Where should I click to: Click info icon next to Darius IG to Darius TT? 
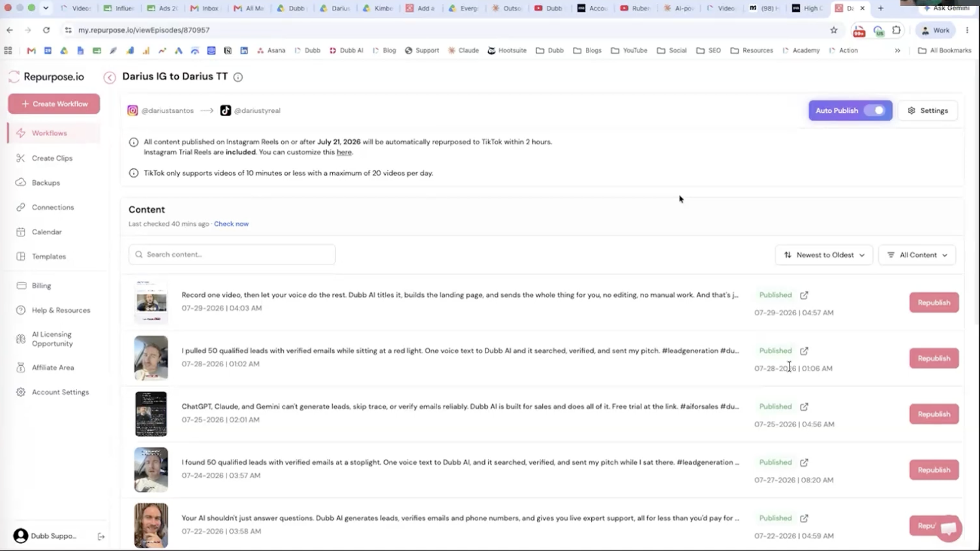click(x=238, y=77)
